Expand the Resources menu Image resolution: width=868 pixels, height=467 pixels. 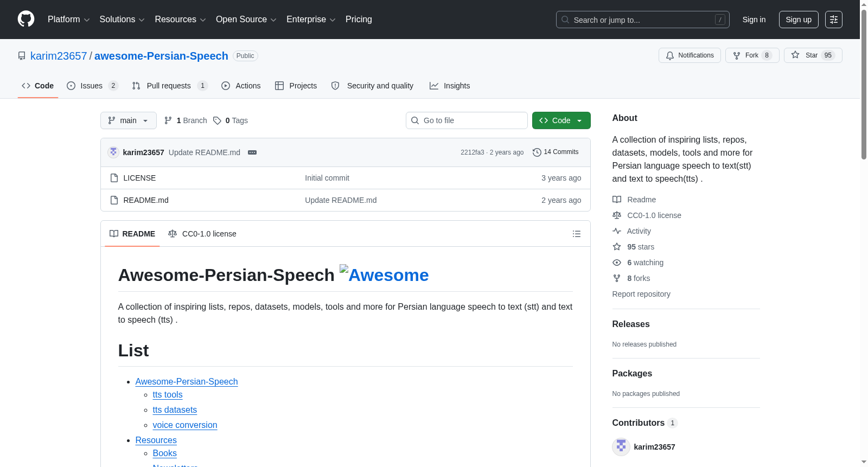coord(180,20)
